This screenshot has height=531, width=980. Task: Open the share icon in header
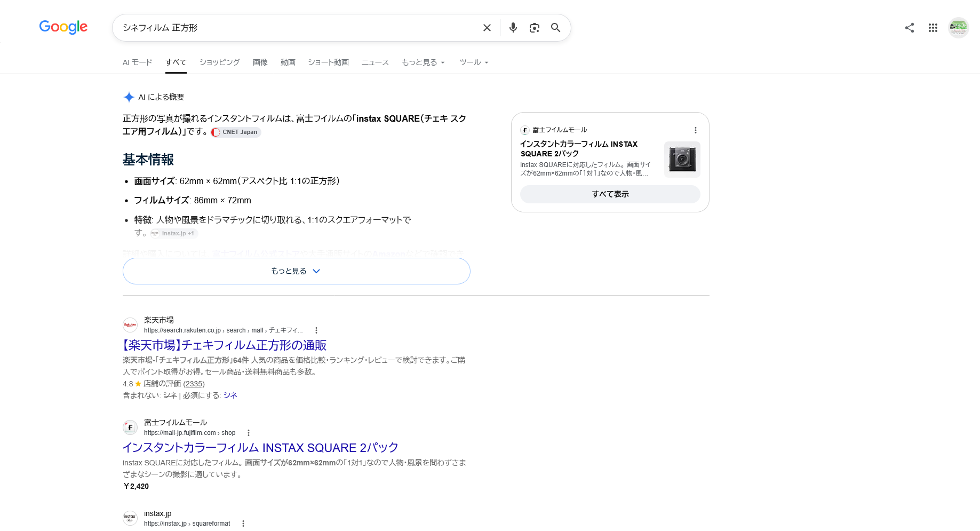[x=910, y=28]
